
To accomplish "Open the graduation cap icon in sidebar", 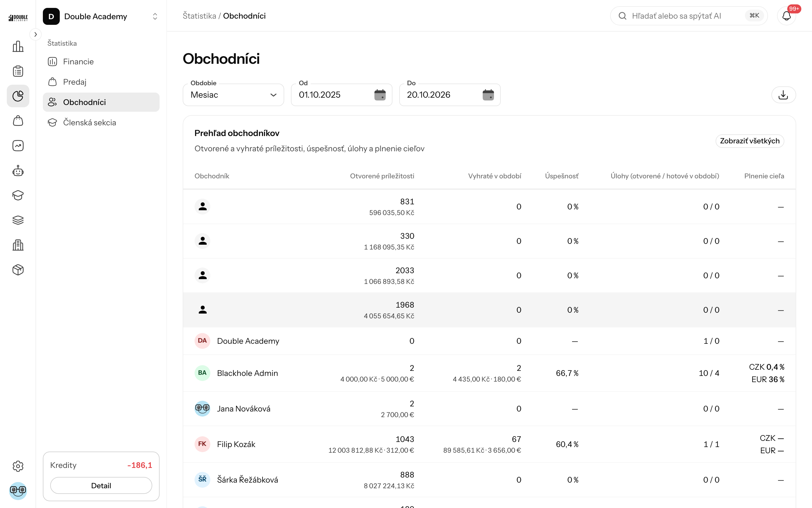I will click(x=18, y=195).
